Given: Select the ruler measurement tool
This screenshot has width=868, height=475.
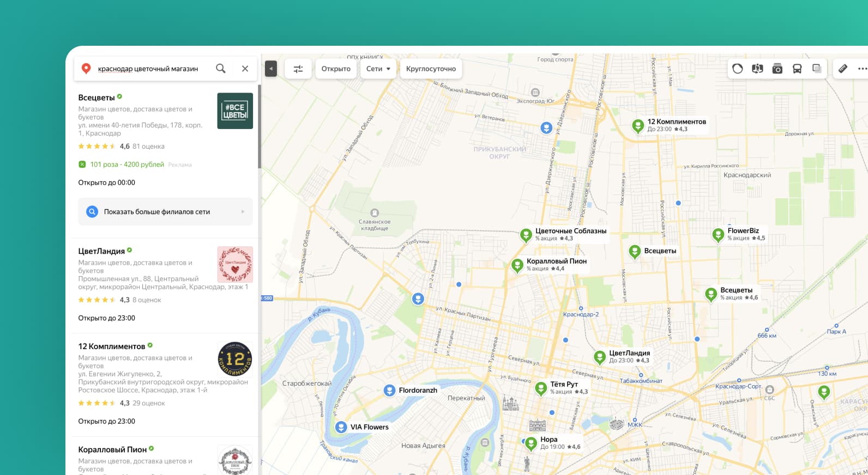Looking at the screenshot, I should tap(842, 69).
